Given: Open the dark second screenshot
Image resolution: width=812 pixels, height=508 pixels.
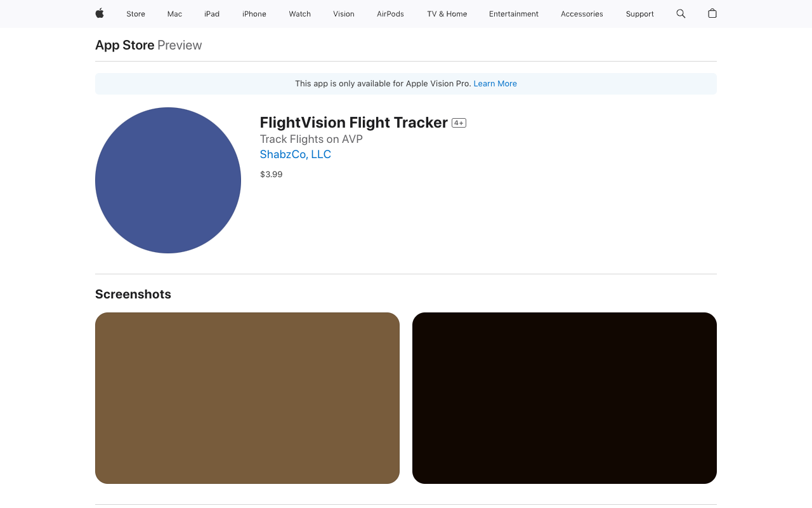Looking at the screenshot, I should pyautogui.click(x=565, y=398).
